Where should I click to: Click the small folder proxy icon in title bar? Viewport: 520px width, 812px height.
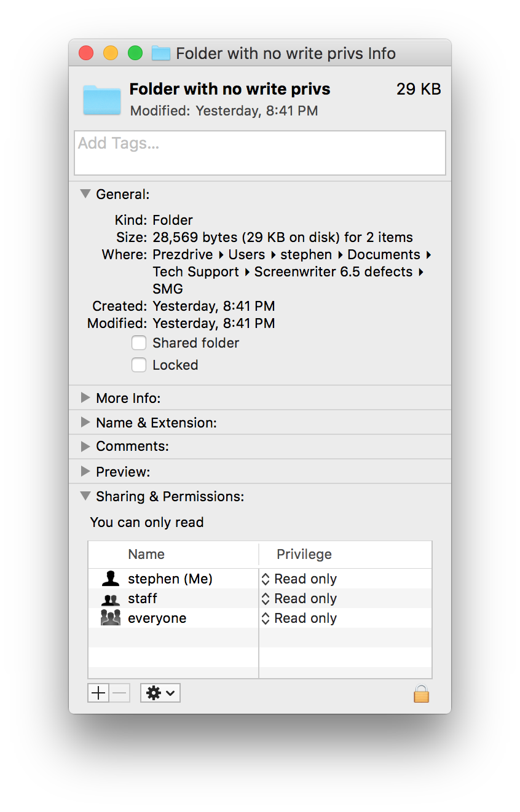coord(161,53)
